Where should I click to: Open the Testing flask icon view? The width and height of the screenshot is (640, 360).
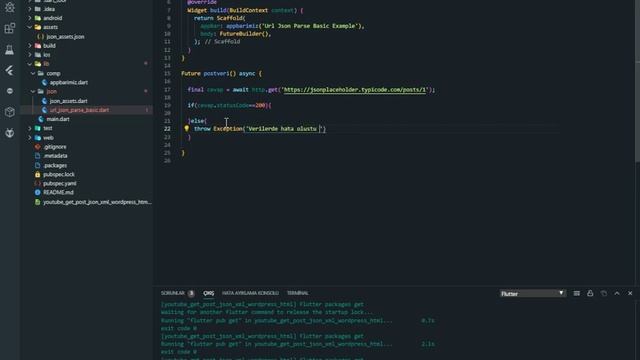(x=10, y=50)
